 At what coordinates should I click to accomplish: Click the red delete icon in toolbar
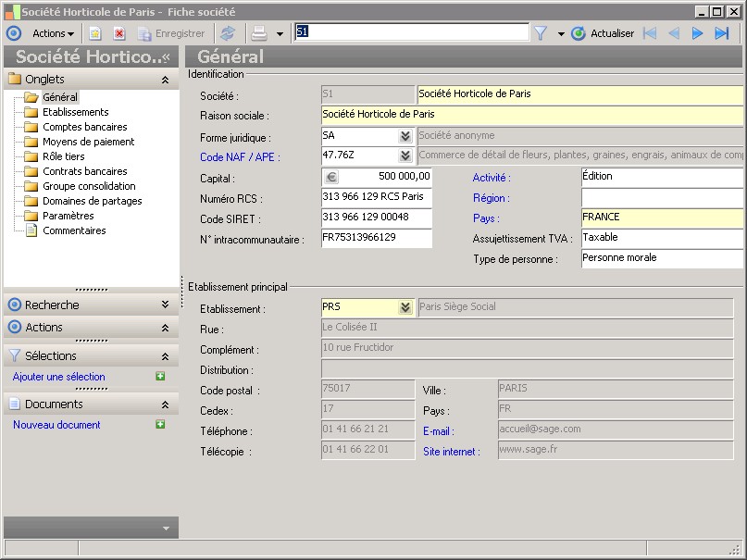pyautogui.click(x=119, y=33)
